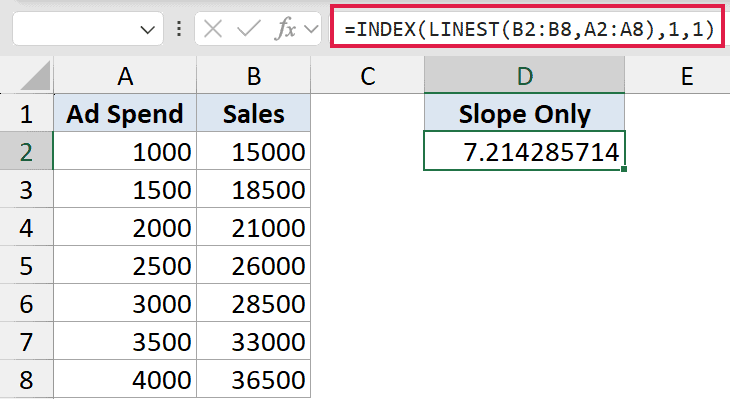Select the cell with value 36500
This screenshot has height=399, width=730.
tap(253, 379)
